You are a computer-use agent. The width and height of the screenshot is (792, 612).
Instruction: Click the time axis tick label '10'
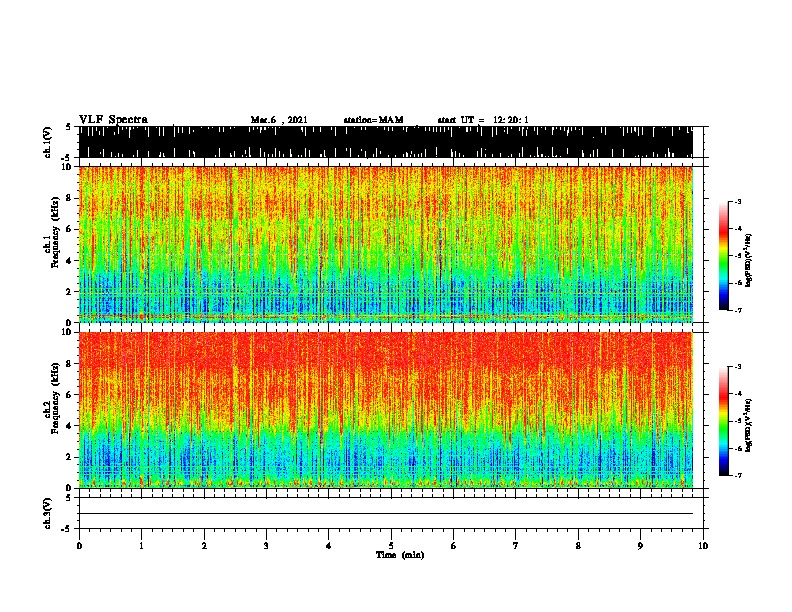pos(703,545)
